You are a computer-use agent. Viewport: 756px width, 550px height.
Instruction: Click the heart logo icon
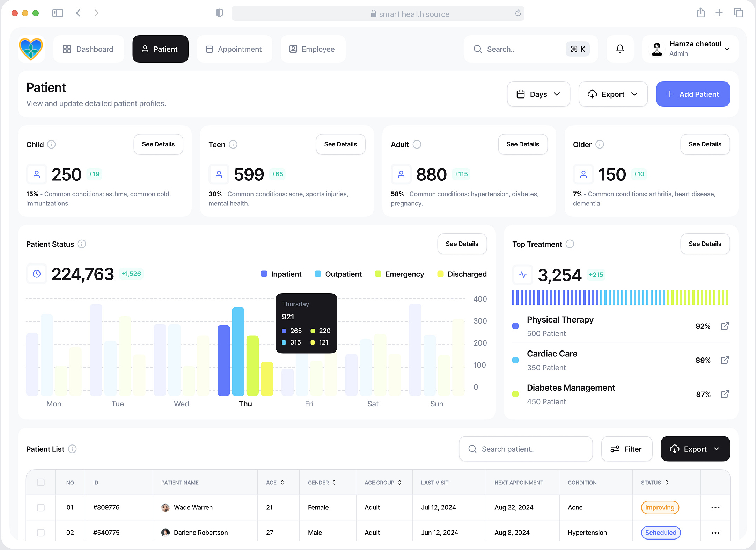(31, 49)
